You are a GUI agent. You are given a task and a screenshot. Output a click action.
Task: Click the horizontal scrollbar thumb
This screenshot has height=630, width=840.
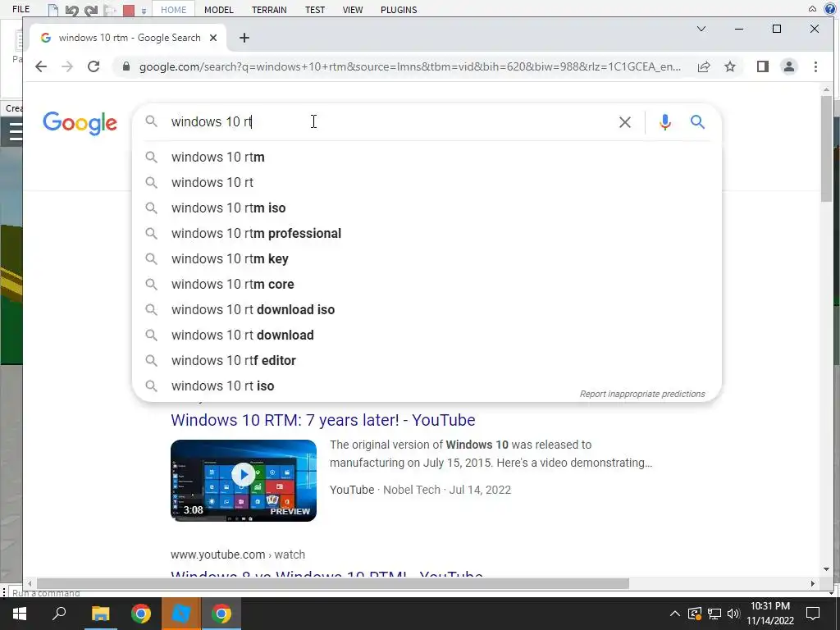point(333,583)
